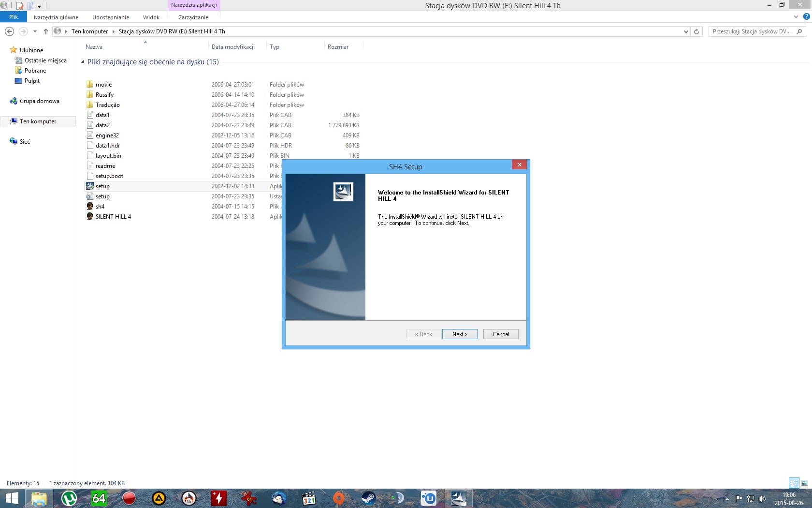Open Sieć in the sidebar
Viewport: 812px width, 508px height.
point(25,142)
